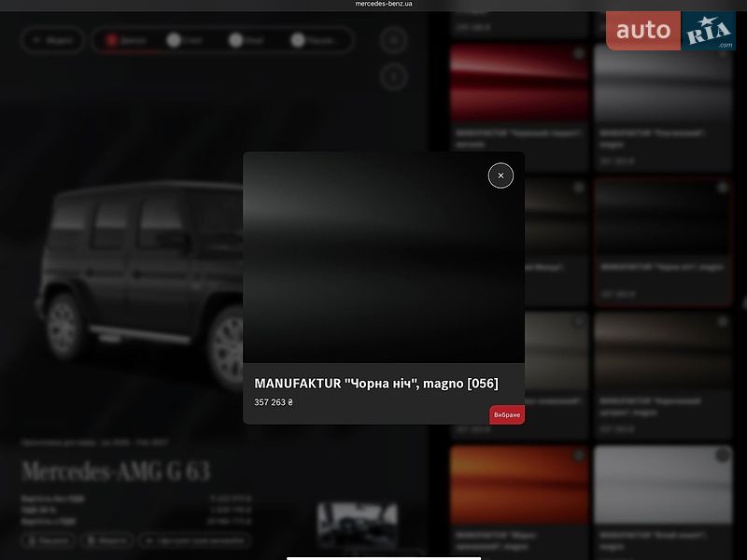Choose the orange paint swatch in background

(519, 484)
